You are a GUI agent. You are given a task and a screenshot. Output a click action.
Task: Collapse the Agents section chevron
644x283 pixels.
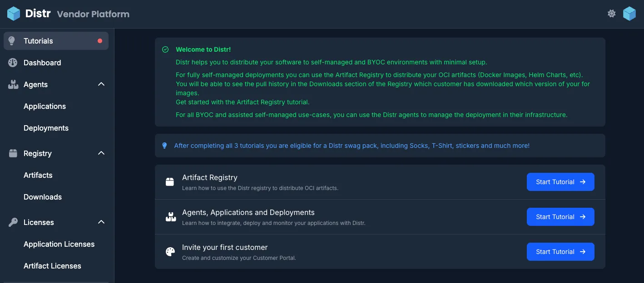pyautogui.click(x=101, y=84)
